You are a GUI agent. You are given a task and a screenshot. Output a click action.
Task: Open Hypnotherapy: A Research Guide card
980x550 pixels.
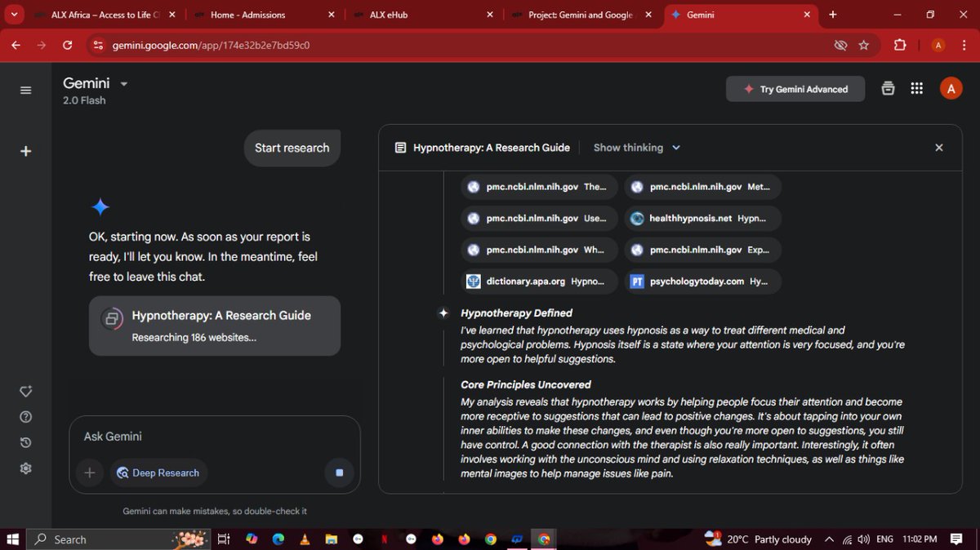click(x=215, y=326)
